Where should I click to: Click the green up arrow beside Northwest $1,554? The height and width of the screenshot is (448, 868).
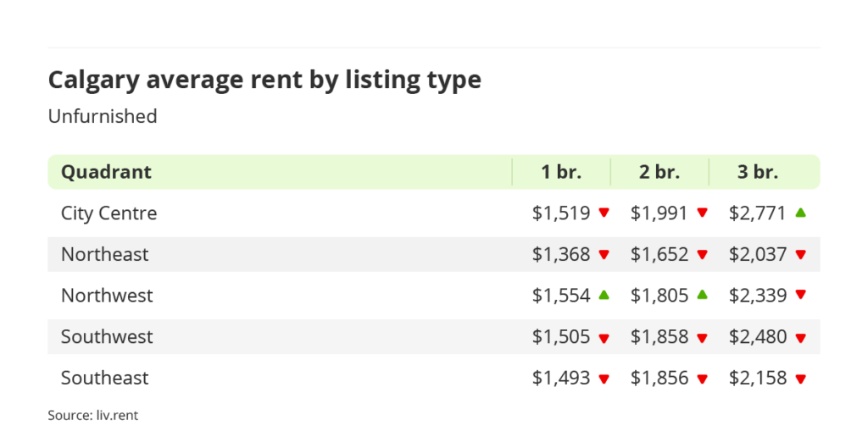(604, 295)
